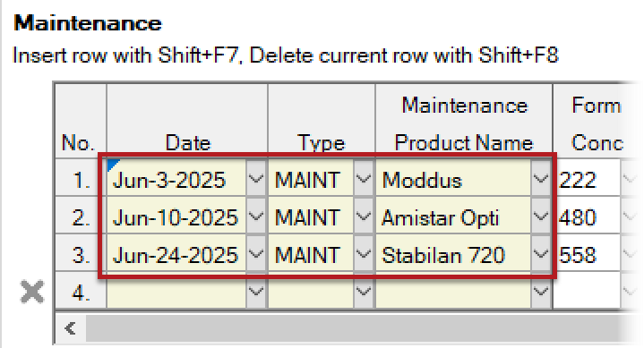Viewport: 644px width, 348px height.
Task: Click the Form Conc cell showing 558
Action: click(x=588, y=253)
